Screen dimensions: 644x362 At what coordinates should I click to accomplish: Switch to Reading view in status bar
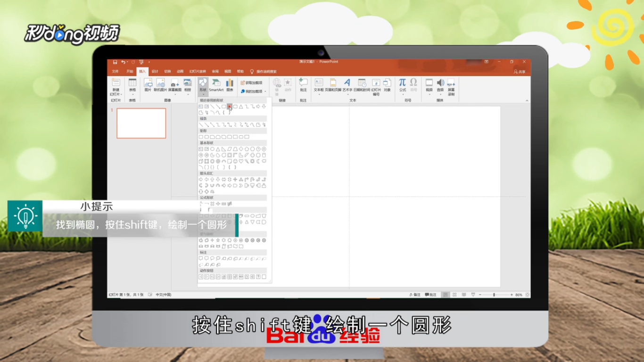point(463,295)
